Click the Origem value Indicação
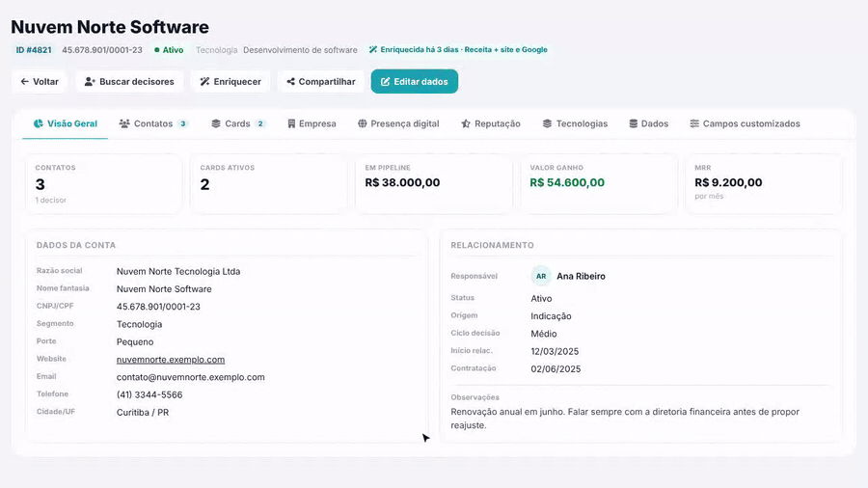Image resolution: width=868 pixels, height=488 pixels. [551, 316]
